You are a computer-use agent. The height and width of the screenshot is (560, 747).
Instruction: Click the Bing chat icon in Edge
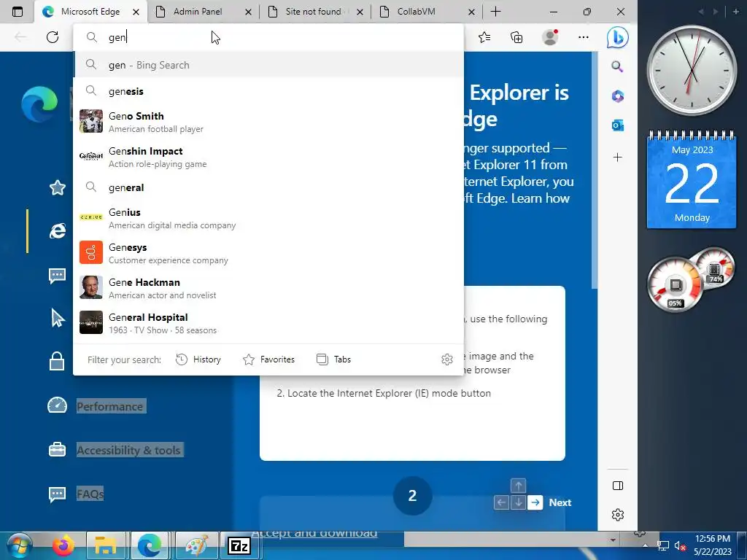click(x=617, y=37)
